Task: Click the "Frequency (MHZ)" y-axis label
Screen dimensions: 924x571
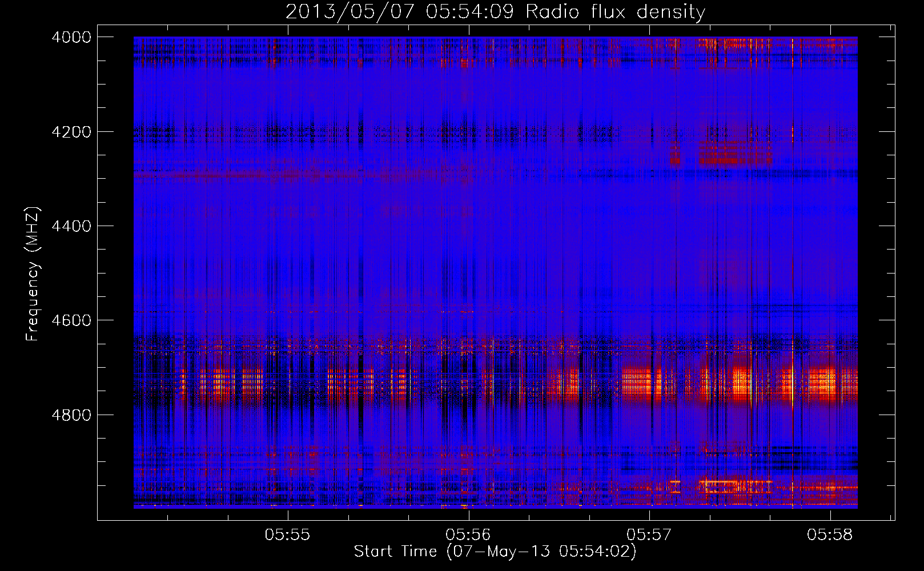Action: (x=33, y=274)
